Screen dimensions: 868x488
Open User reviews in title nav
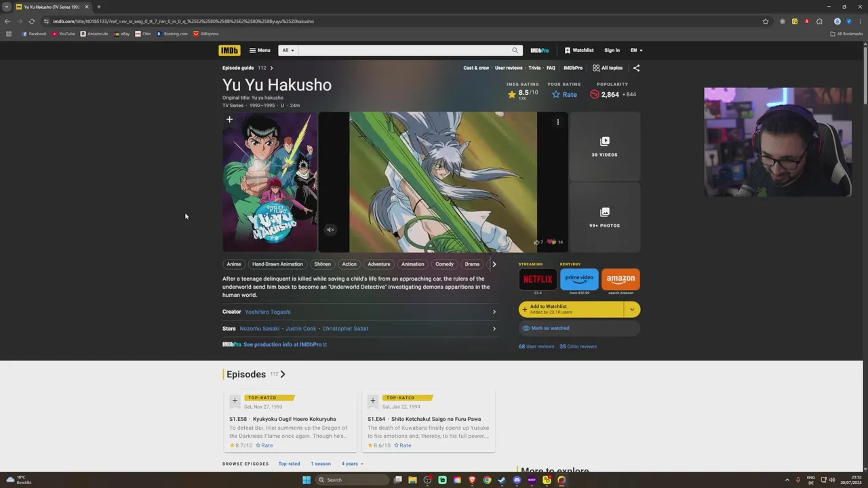pyautogui.click(x=509, y=68)
